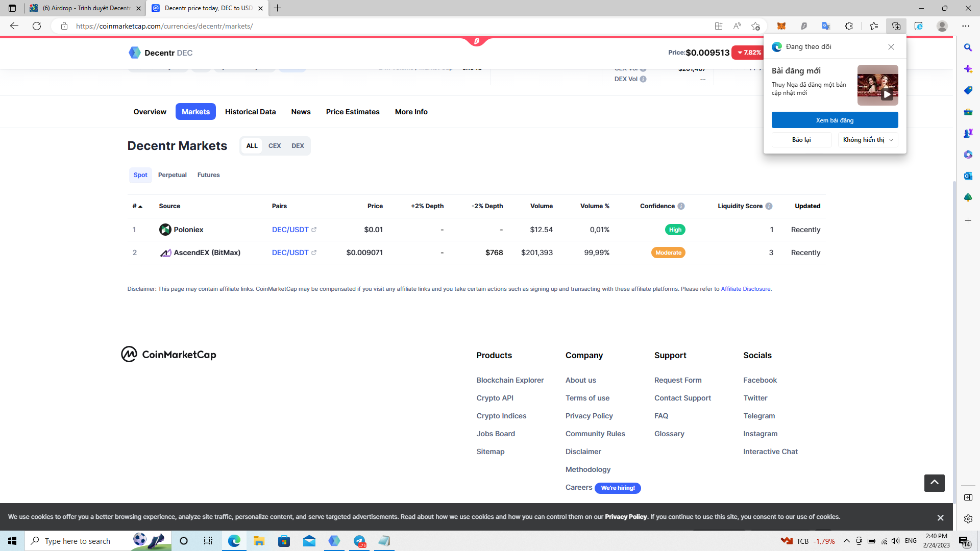Click the Xem bài đăng button
This screenshot has width=980, height=551.
[835, 120]
